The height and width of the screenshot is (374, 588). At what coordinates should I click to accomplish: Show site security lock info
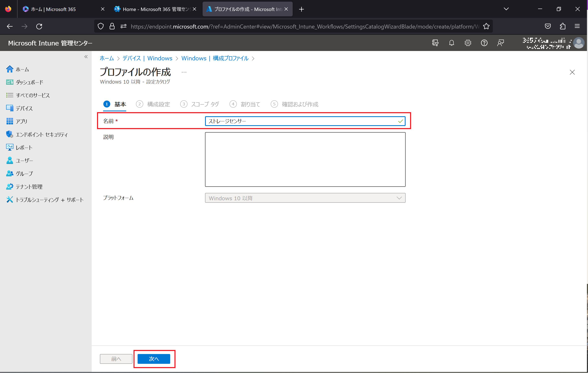point(112,26)
